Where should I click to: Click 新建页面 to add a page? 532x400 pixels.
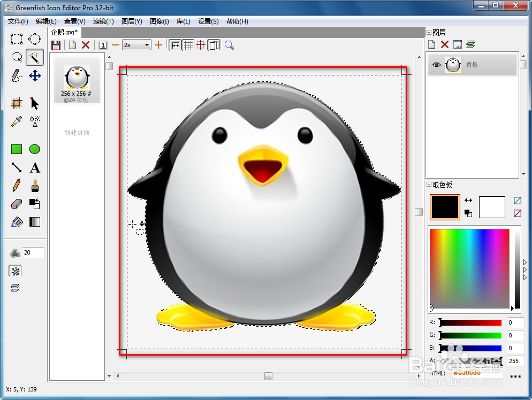[x=77, y=133]
